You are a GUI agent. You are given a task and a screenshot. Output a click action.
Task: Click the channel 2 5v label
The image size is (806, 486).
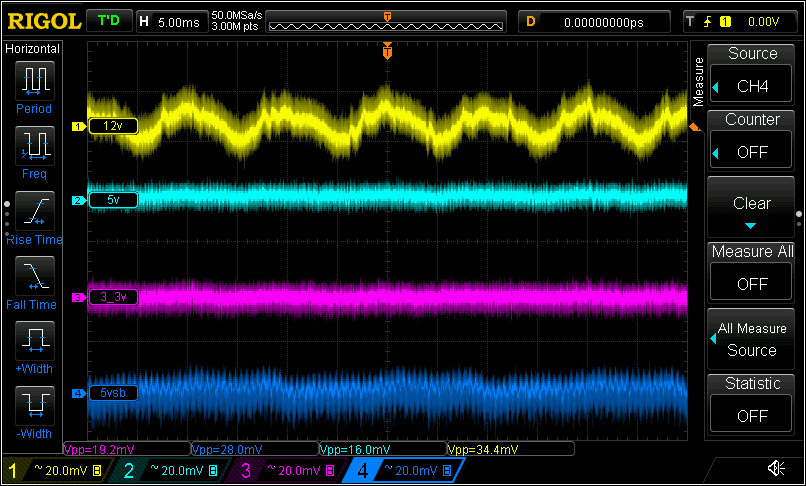[x=113, y=200]
